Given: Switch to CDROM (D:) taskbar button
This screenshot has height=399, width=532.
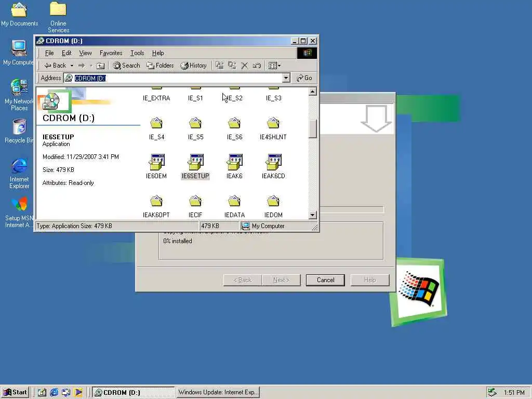Looking at the screenshot, I should coord(133,392).
